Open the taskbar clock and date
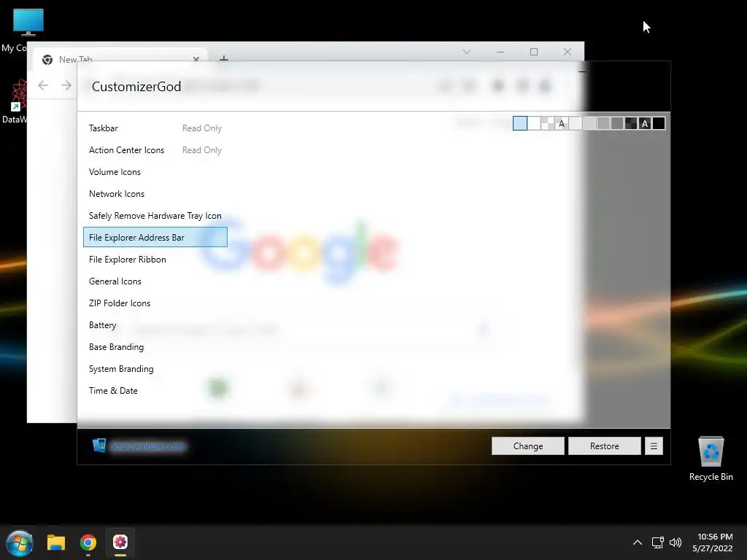Viewport: 747px width, 560px height. [x=712, y=542]
